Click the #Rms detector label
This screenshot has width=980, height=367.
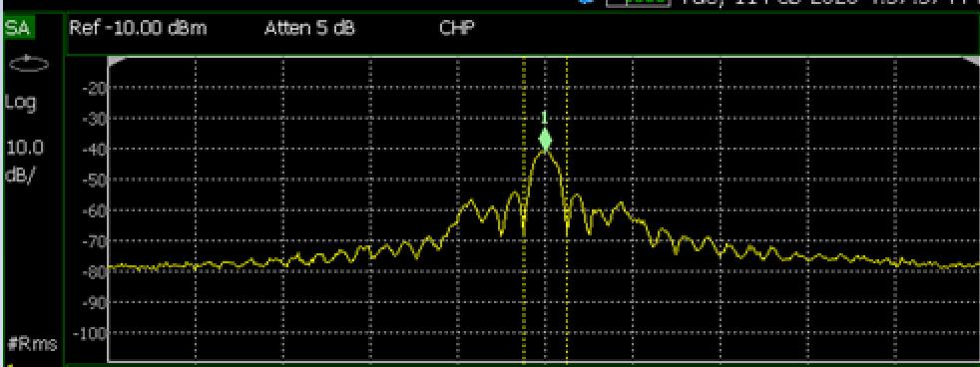point(33,343)
